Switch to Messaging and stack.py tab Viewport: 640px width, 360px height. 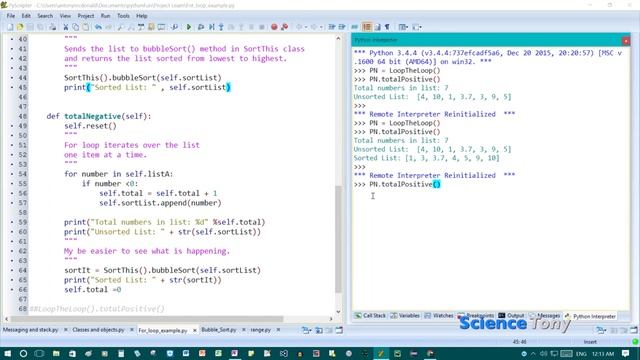(31, 330)
